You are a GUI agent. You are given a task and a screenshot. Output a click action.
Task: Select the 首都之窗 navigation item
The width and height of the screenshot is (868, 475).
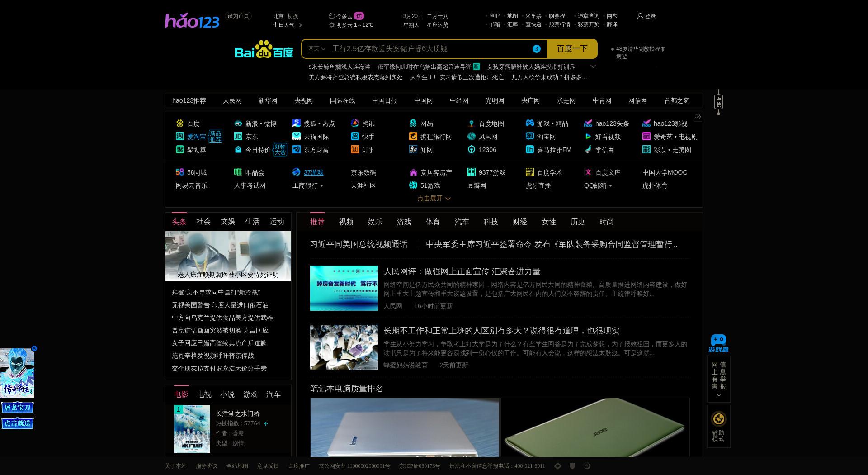coord(677,100)
